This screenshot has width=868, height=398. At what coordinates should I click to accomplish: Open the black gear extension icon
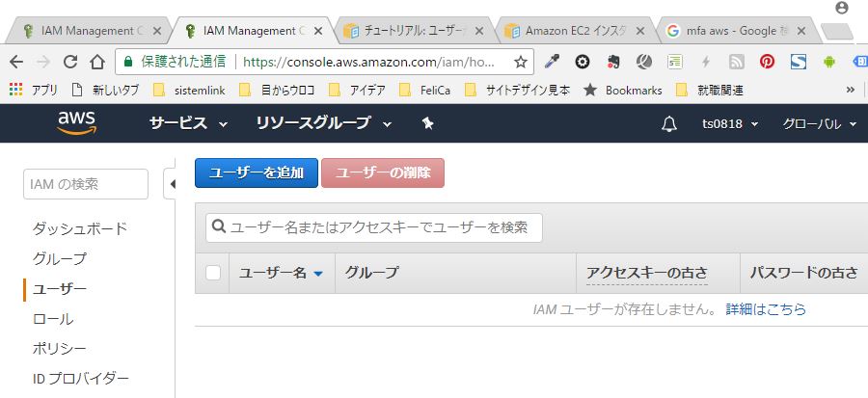[x=583, y=62]
